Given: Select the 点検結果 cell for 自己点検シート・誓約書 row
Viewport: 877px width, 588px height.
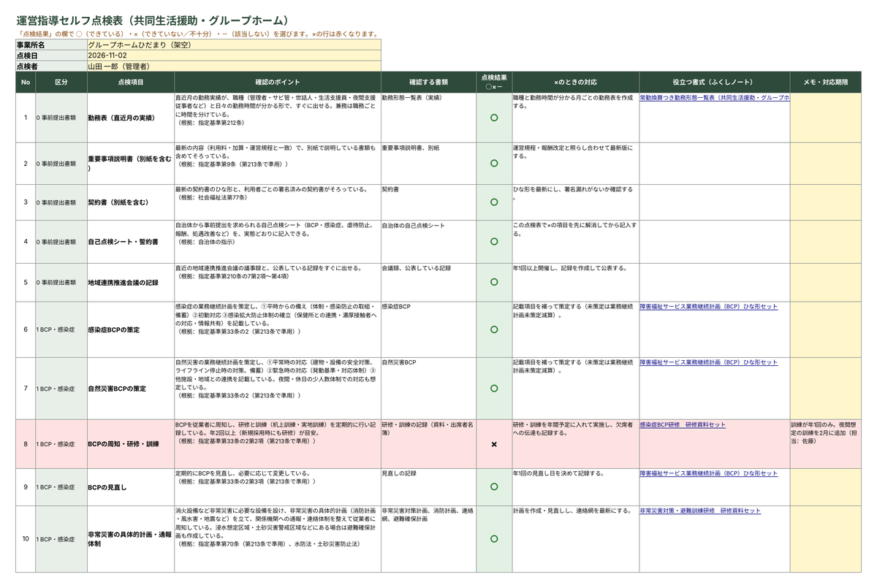Looking at the screenshot, I should pos(494,241).
